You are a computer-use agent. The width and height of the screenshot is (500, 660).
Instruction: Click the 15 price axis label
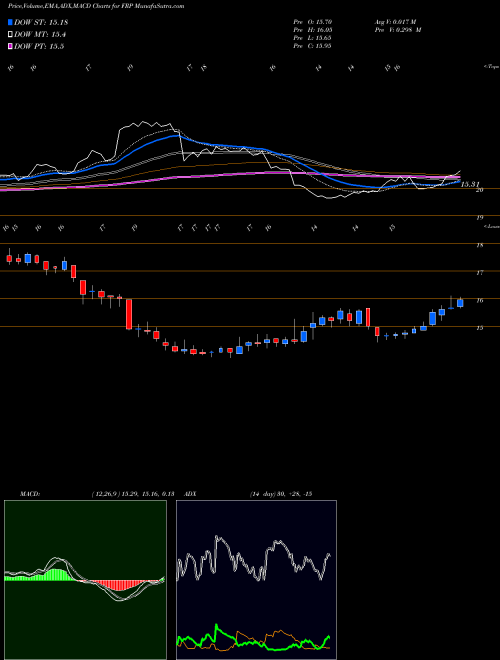pos(479,328)
